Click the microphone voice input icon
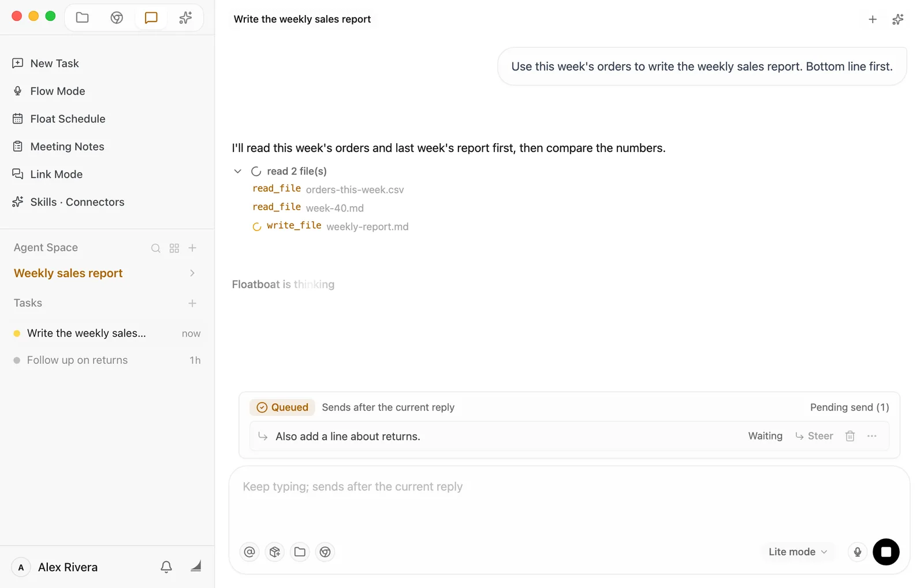924x588 pixels. pos(858,552)
